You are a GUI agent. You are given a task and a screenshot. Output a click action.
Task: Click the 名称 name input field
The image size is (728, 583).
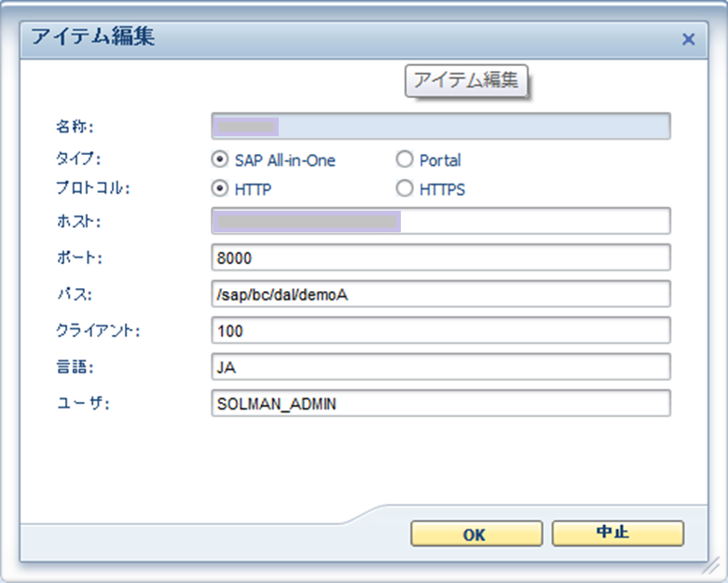441,126
